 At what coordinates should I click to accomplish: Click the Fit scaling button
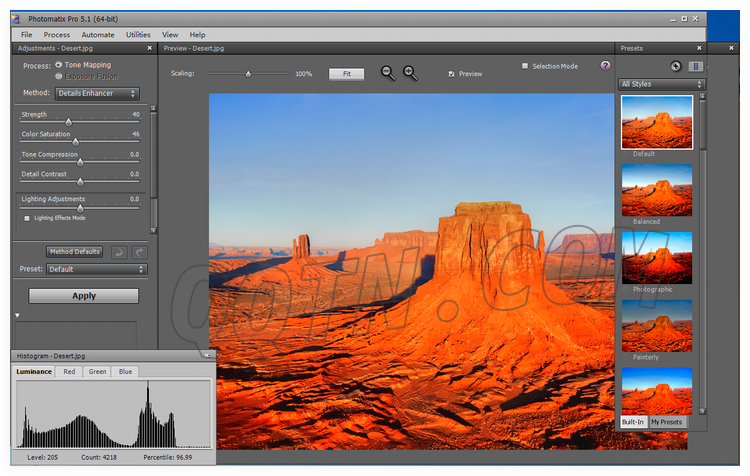[346, 73]
